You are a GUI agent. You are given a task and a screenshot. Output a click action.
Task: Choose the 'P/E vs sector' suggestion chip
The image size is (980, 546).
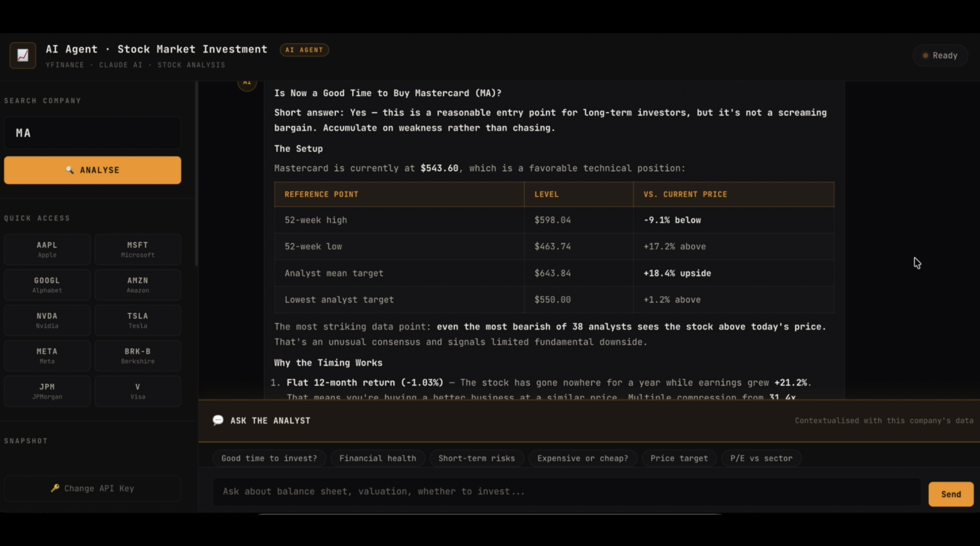tap(761, 458)
